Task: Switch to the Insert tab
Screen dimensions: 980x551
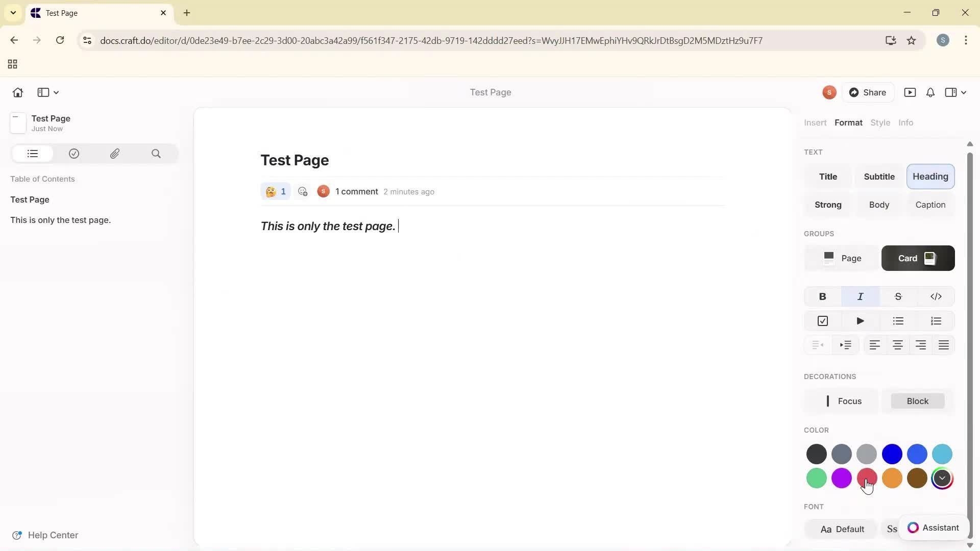Action: click(815, 122)
